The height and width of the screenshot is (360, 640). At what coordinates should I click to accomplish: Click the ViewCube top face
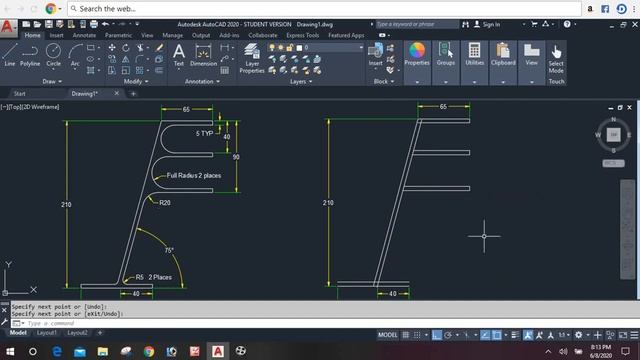613,135
